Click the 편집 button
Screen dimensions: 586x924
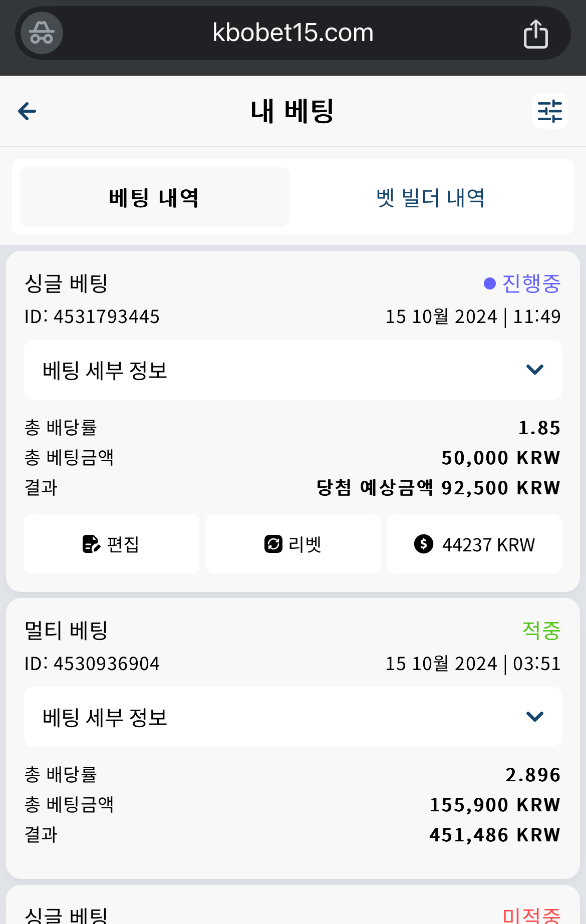[x=112, y=544]
